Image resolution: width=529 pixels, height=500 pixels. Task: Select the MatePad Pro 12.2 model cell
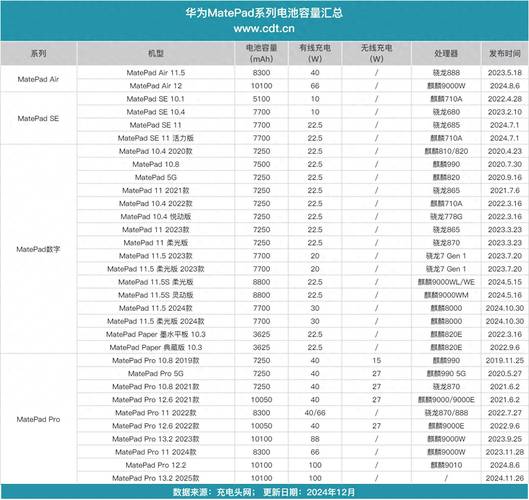point(156,465)
